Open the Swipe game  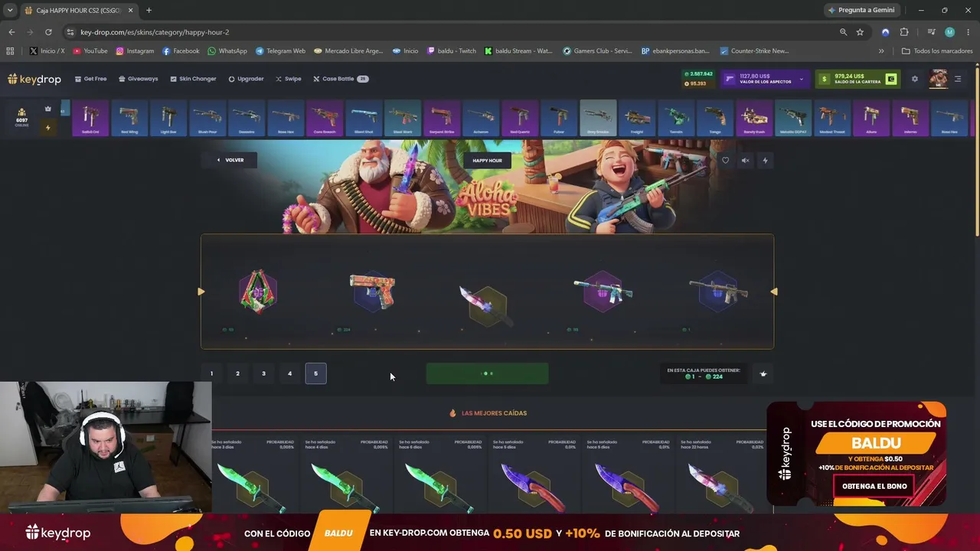289,79
